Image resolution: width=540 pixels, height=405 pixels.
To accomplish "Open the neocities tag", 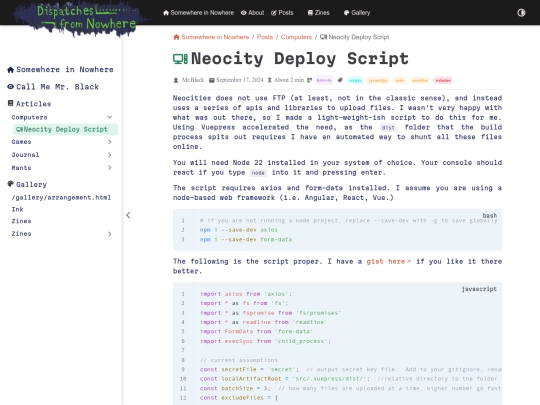I will click(x=420, y=80).
